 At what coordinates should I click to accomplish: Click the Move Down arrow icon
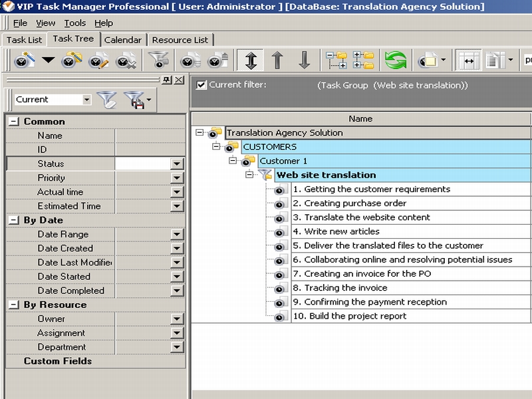305,61
